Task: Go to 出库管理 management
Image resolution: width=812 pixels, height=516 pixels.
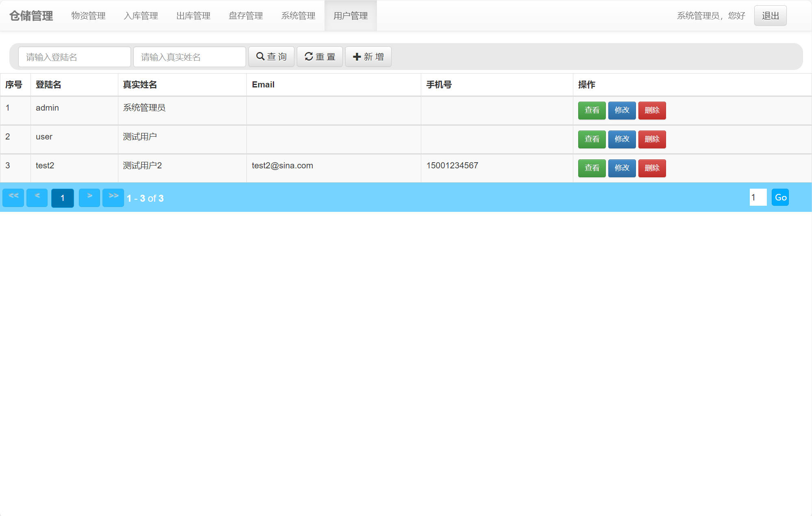Action: pos(193,16)
